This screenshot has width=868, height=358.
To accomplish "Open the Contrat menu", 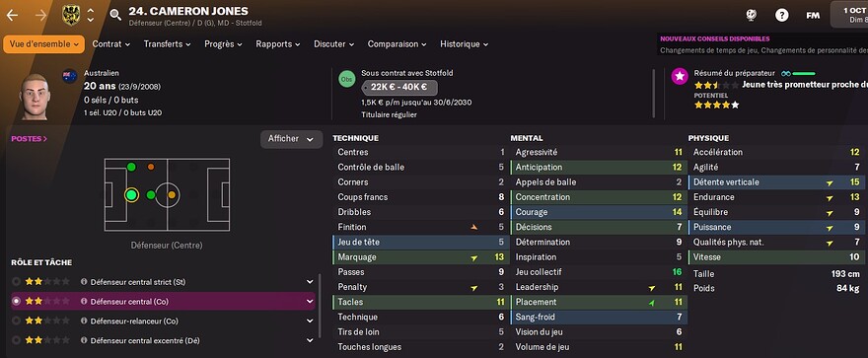I will point(111,44).
